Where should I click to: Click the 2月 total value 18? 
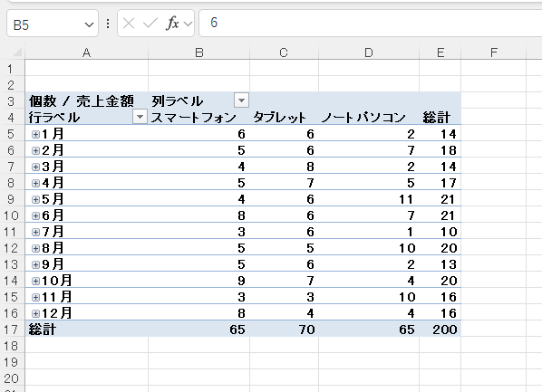click(x=440, y=150)
